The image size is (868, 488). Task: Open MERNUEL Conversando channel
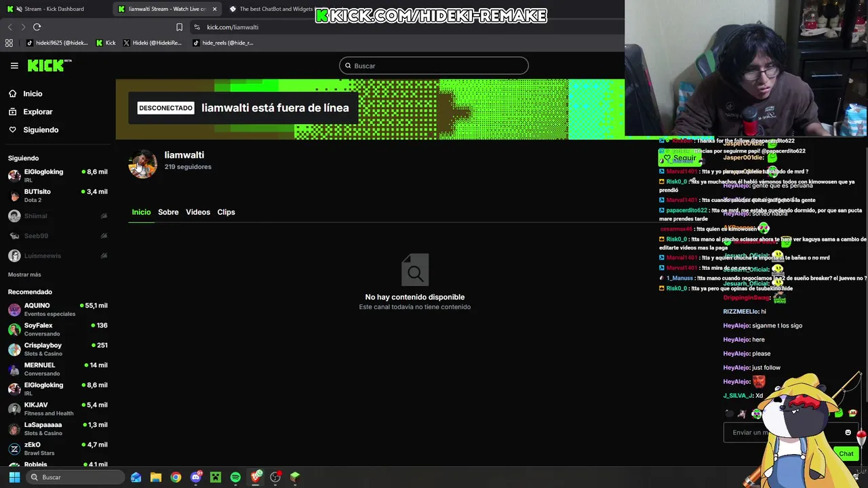(58, 369)
